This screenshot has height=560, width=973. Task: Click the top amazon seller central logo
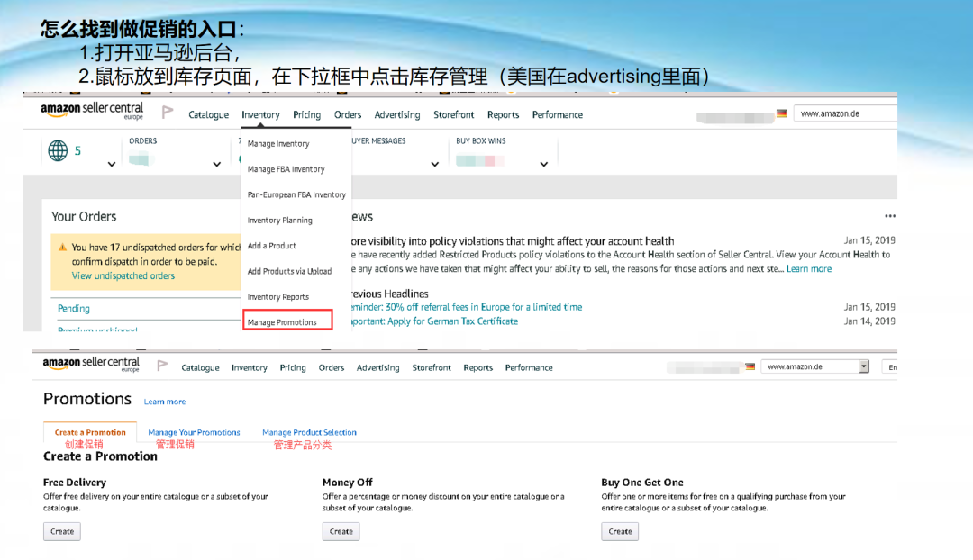tap(92, 111)
